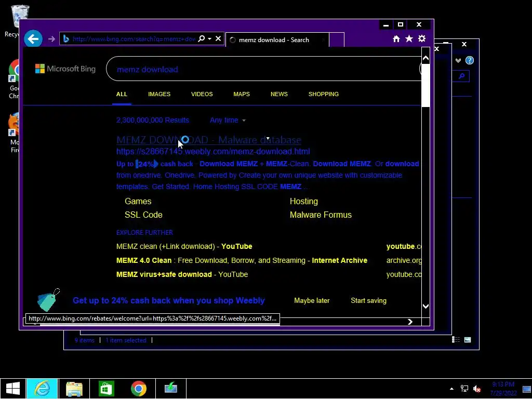
Task: Click the teal price-tag rebates icon
Action: pos(48,300)
